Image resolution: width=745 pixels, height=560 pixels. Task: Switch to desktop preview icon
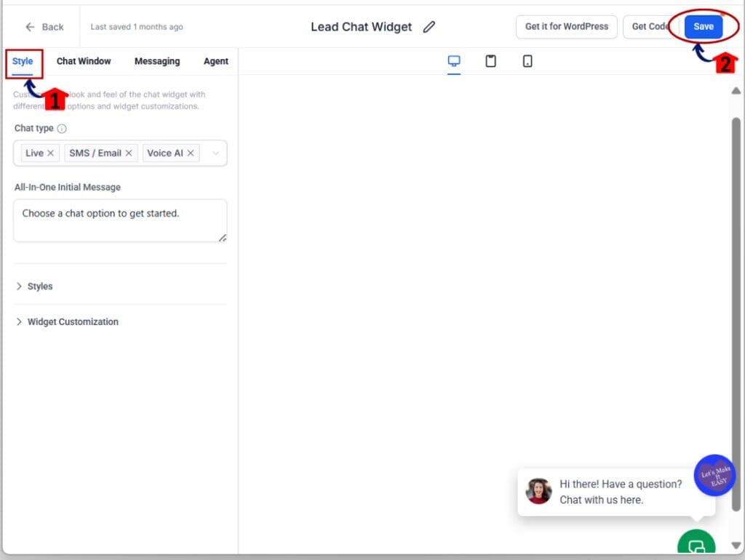[x=454, y=61]
